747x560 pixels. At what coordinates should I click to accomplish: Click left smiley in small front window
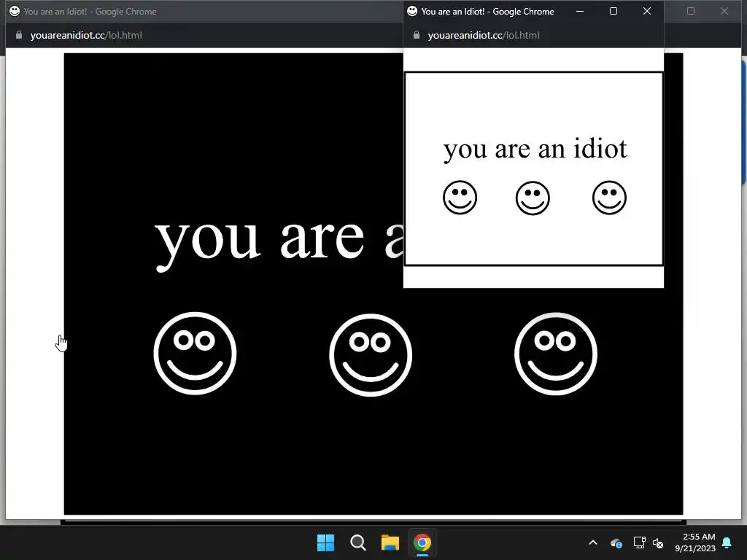coord(460,198)
